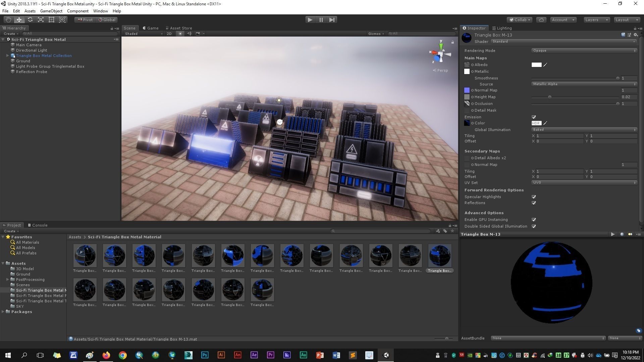Viewport: 644px width, 362px height.
Task: Open Photoshop from the taskbar
Action: (x=205, y=355)
